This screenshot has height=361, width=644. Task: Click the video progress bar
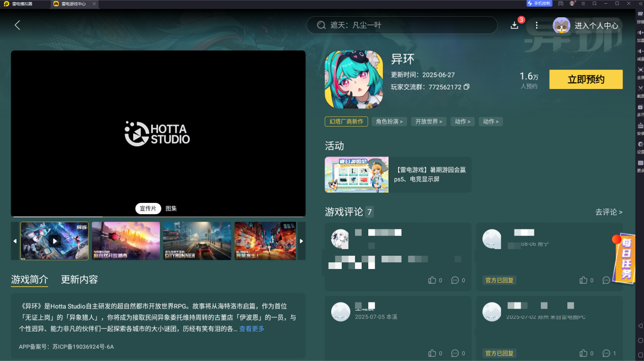pos(158,217)
